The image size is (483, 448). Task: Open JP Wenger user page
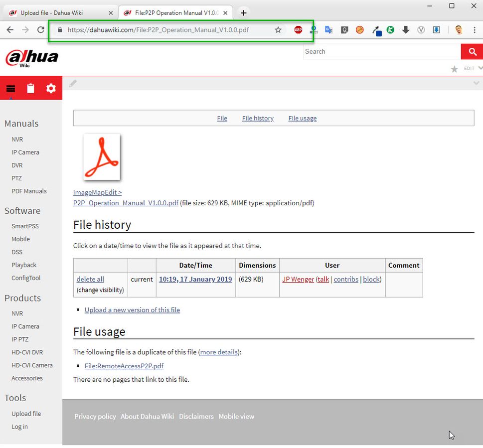tap(298, 279)
